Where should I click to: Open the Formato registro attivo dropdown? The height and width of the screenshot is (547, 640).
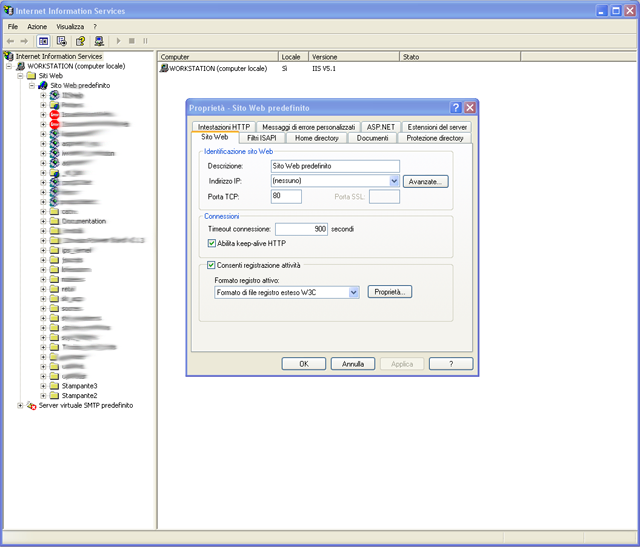pyautogui.click(x=354, y=292)
